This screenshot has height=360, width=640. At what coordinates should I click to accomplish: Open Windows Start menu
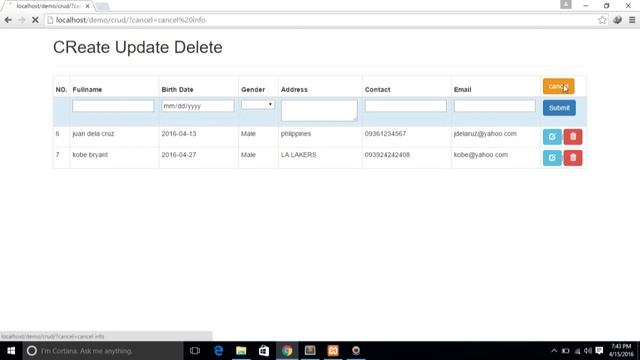tap(11, 351)
